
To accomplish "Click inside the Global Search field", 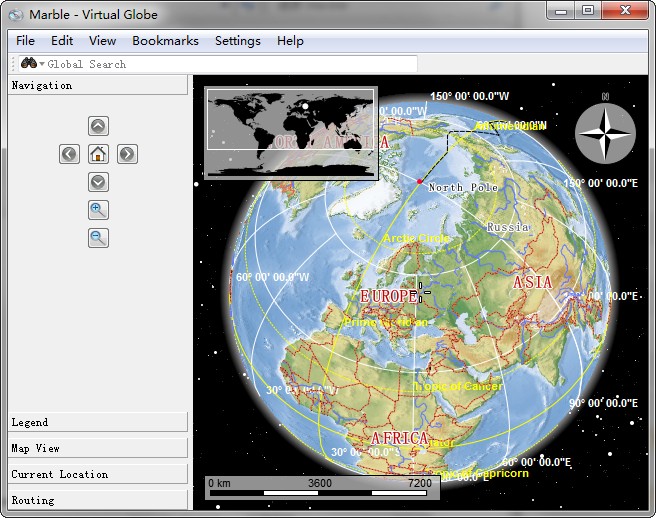I will click(x=230, y=64).
